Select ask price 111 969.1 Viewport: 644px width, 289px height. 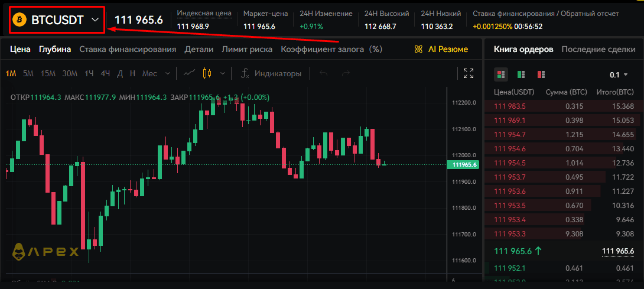tap(510, 121)
